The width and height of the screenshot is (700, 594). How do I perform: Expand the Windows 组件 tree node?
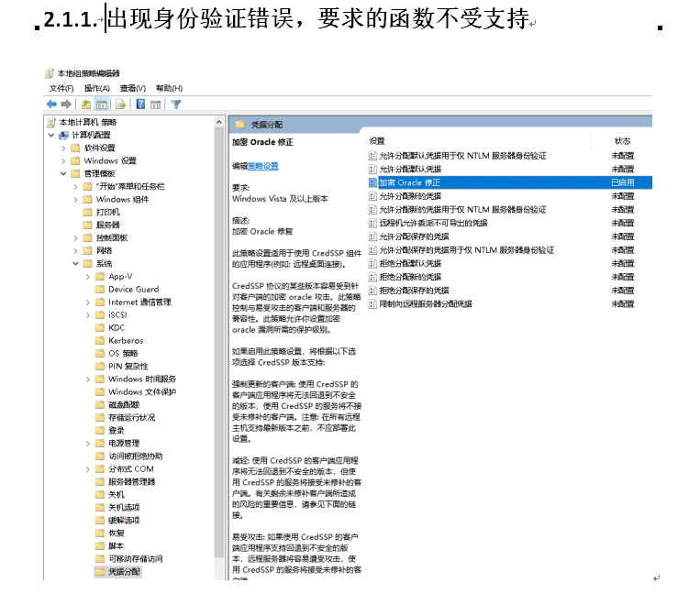(76, 200)
